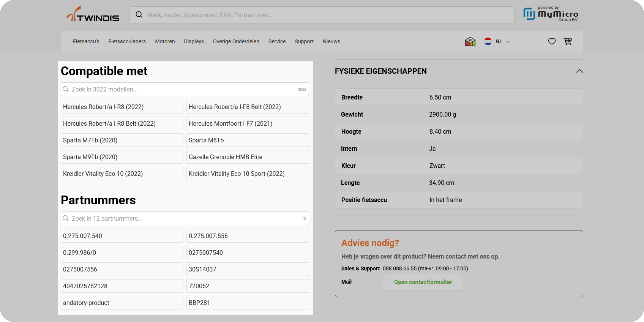Select Hercules Robert/a I-R8 Belt (2022)
This screenshot has height=322, width=644.
tap(122, 123)
